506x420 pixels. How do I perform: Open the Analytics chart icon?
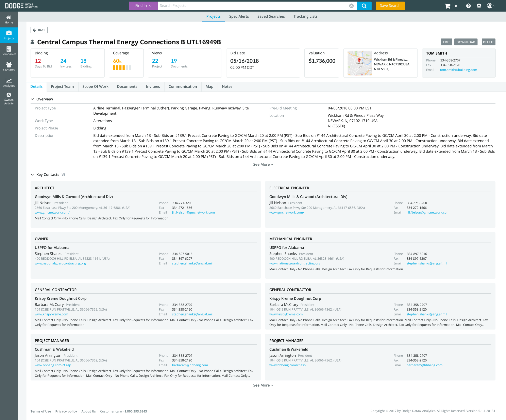click(9, 82)
